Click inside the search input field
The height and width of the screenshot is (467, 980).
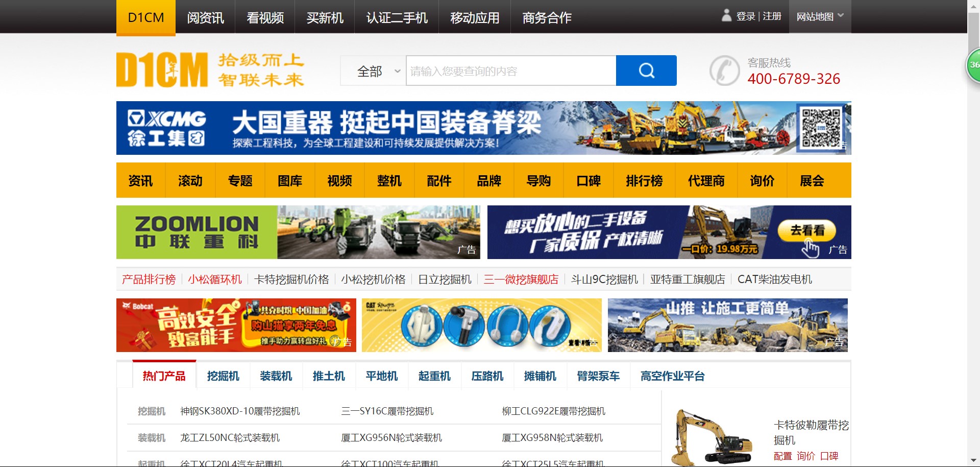[511, 71]
